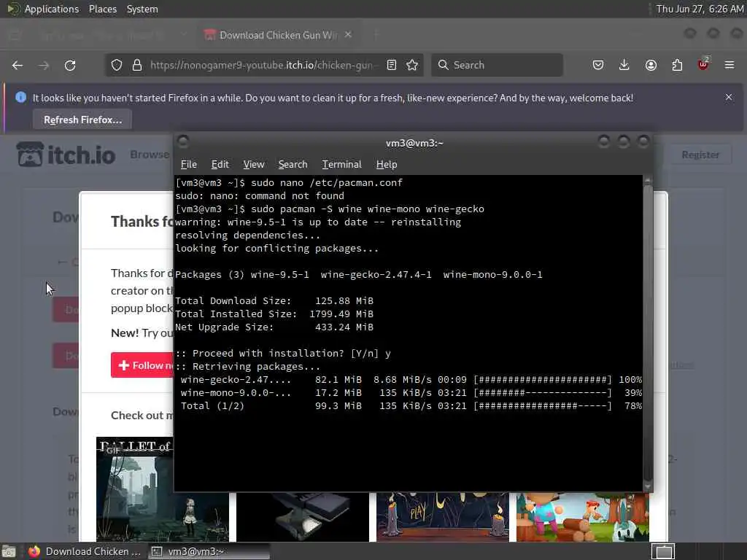Reload the page in Firefox

click(x=70, y=65)
